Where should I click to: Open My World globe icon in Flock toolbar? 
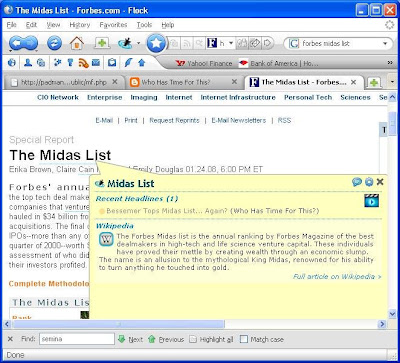[12, 62]
